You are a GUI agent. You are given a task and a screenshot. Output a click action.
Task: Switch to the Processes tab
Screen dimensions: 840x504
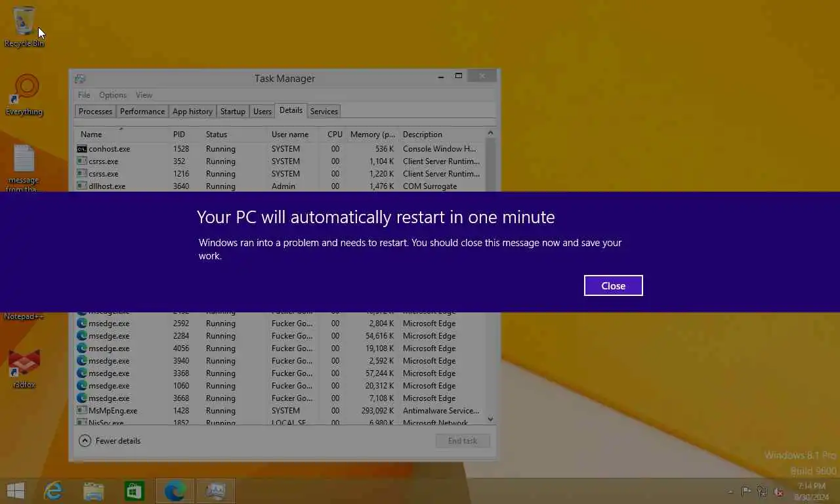95,112
